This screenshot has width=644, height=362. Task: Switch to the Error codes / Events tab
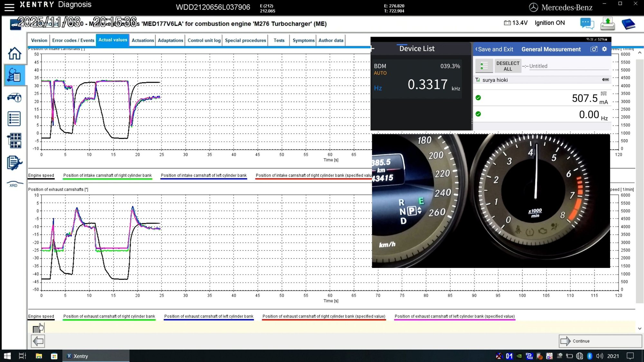coord(73,40)
